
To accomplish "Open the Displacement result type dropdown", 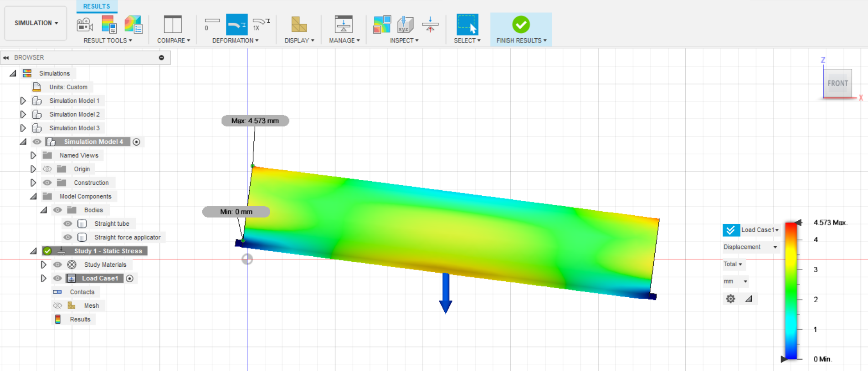I will coord(750,247).
